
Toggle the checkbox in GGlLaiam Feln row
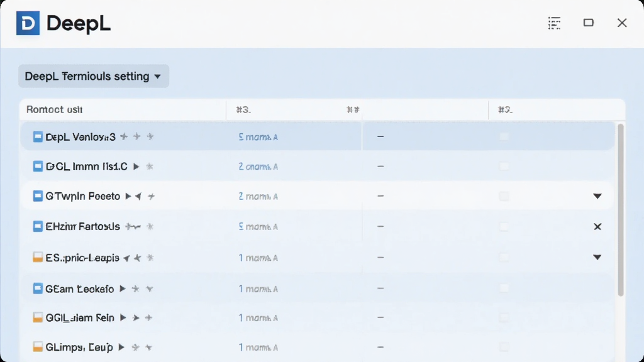(x=504, y=317)
